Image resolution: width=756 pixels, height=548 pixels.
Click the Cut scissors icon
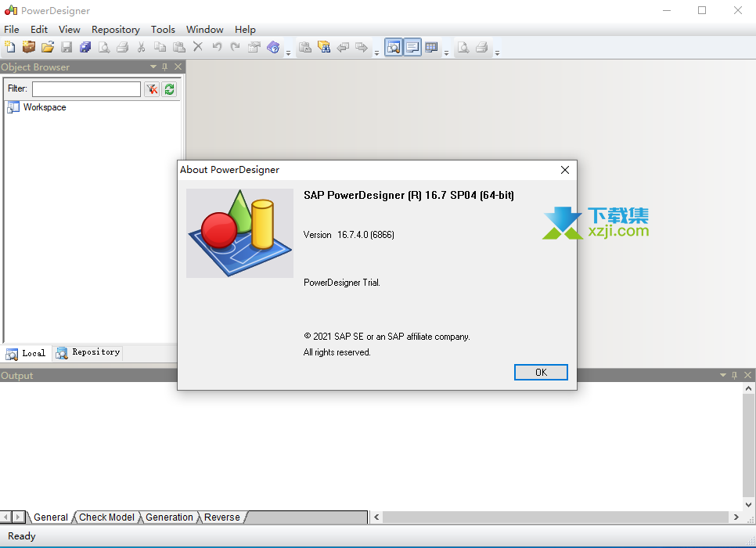coord(142,47)
